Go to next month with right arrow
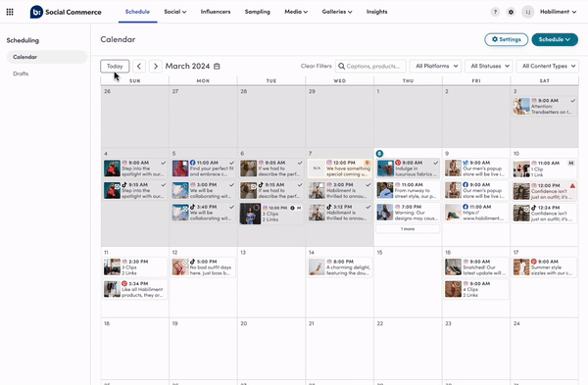 click(156, 67)
